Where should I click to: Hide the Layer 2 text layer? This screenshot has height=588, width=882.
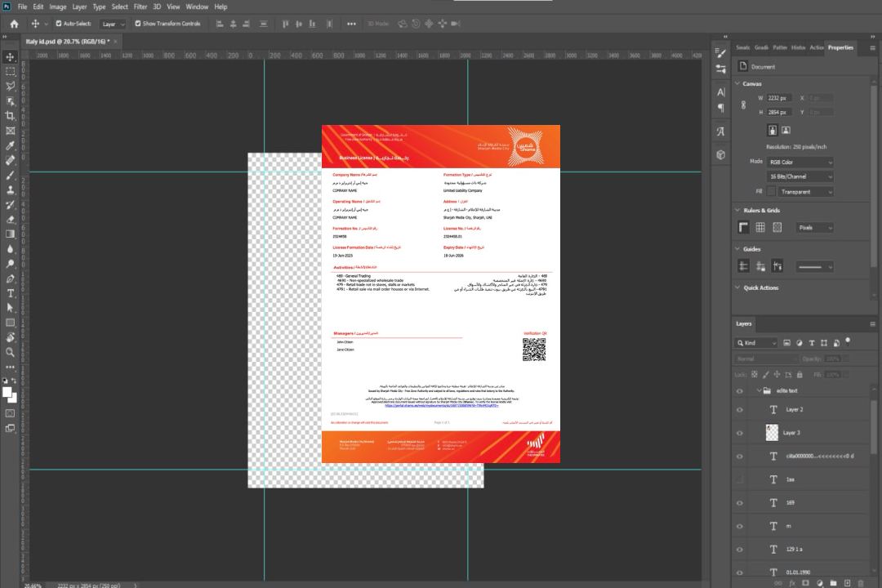click(x=740, y=410)
